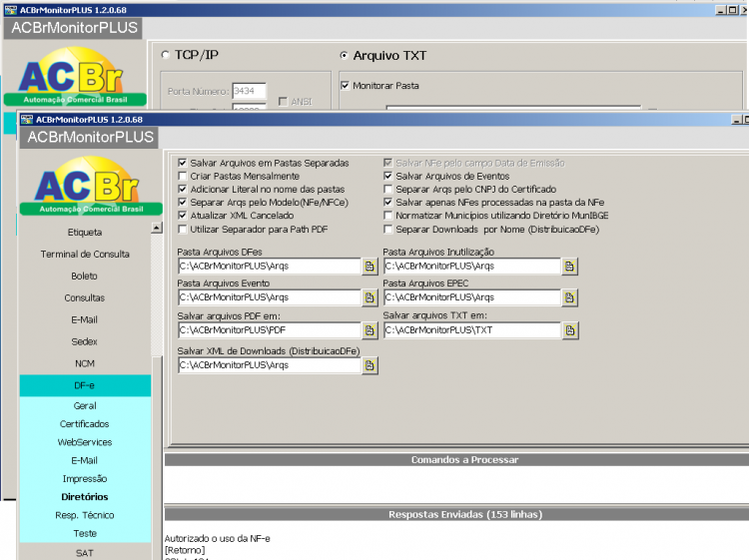The image size is (749, 560).
Task: Browse folder for Salvar arquivos PDF
Action: 370,330
